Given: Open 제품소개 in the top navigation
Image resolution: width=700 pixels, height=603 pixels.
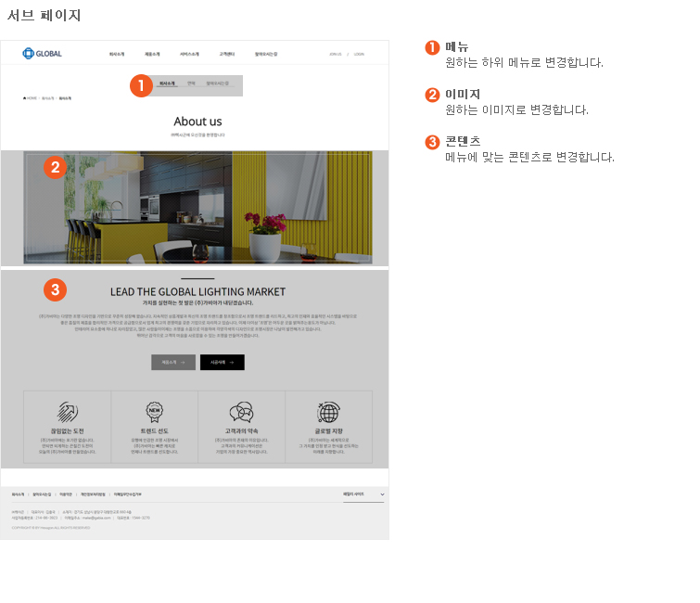Looking at the screenshot, I should (152, 54).
